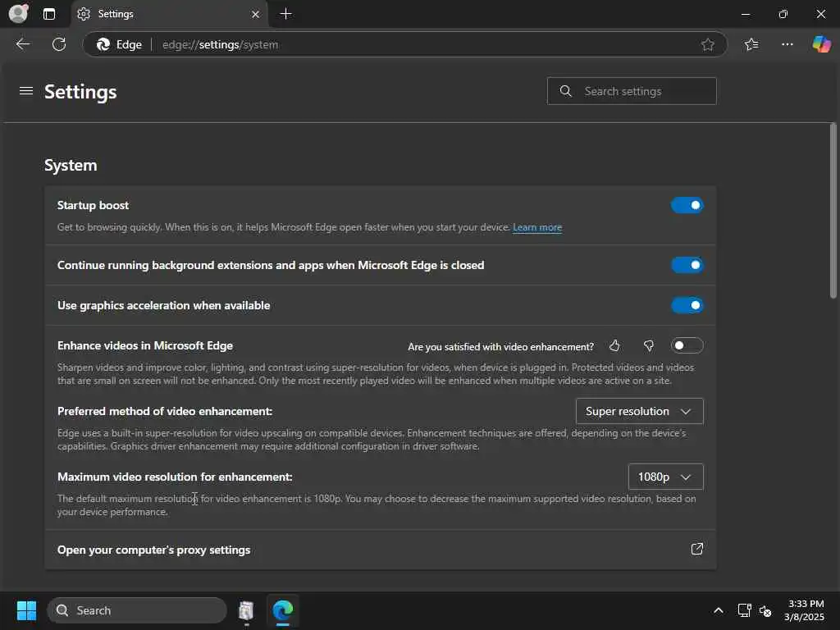Enable Enhance videos in Microsoft Edge

point(687,345)
